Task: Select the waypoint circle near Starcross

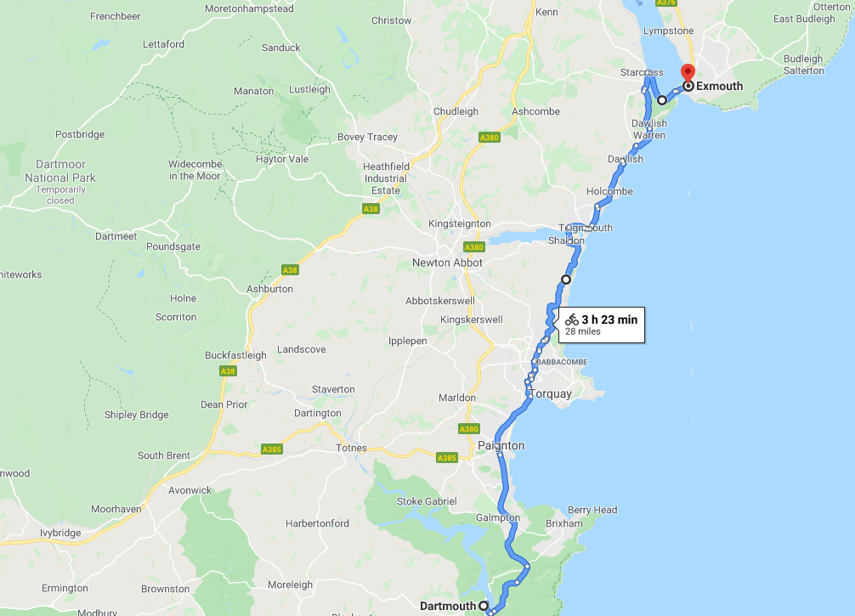Action: click(661, 100)
